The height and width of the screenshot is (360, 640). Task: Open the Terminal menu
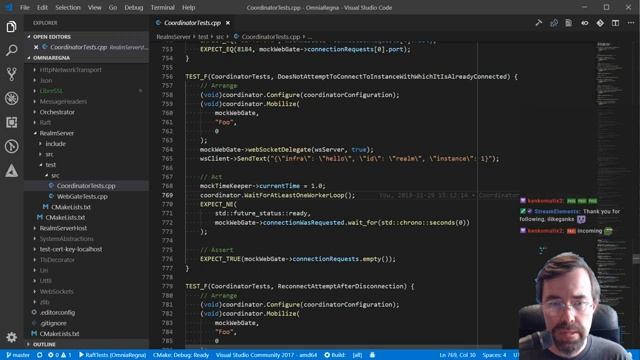pos(162,7)
